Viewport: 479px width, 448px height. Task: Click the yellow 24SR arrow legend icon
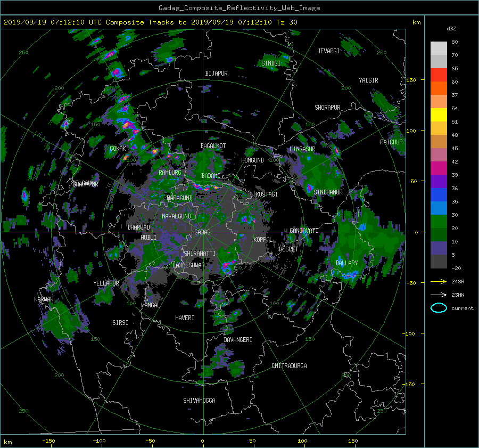pyautogui.click(x=439, y=281)
